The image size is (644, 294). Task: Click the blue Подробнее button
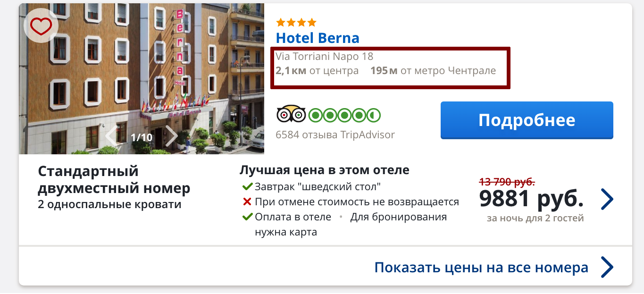coord(527,120)
